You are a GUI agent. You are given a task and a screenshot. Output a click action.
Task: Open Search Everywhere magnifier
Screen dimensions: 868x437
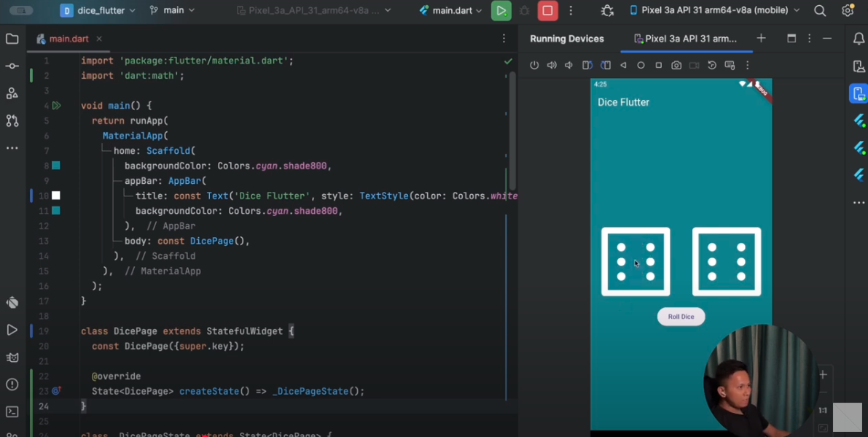820,10
